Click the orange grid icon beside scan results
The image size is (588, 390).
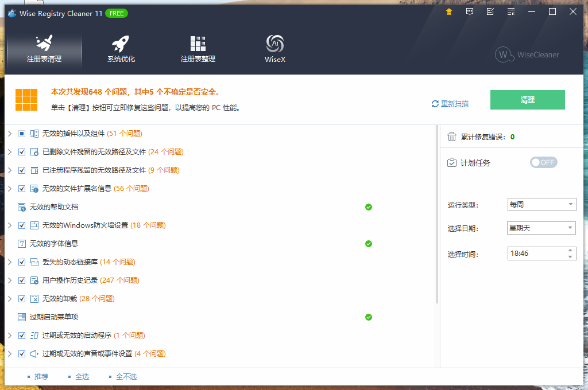point(26,100)
